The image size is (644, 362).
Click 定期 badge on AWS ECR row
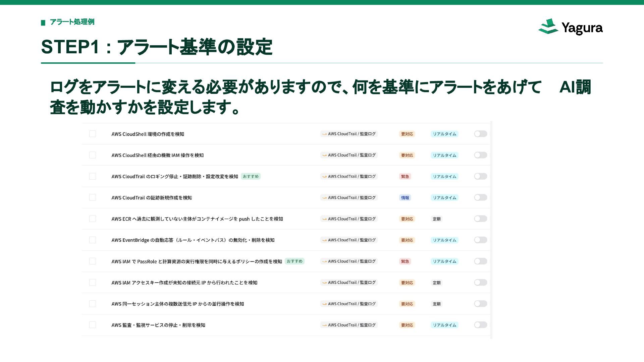(x=437, y=219)
